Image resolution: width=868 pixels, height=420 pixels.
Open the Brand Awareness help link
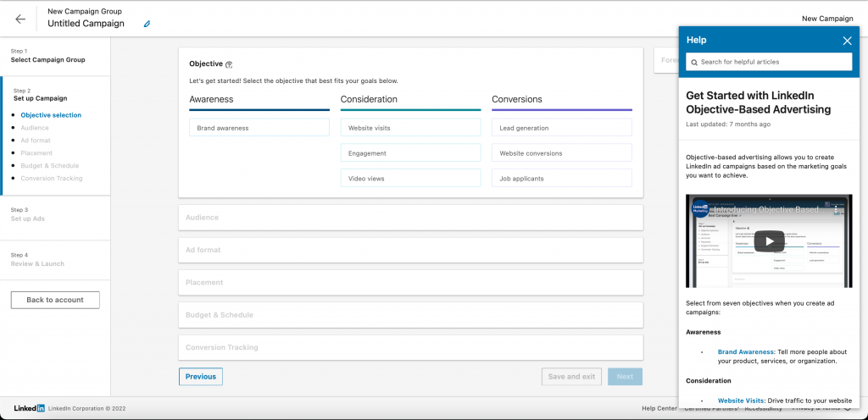click(746, 351)
